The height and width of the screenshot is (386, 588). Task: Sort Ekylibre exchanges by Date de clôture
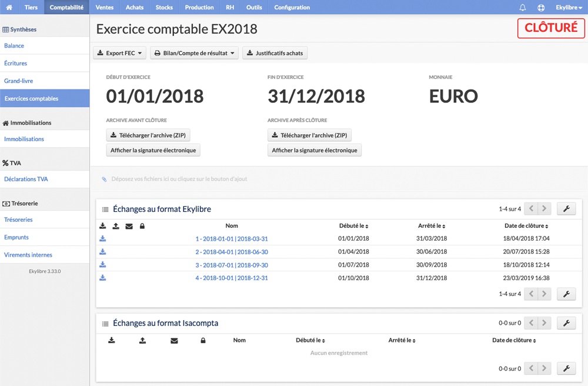tap(526, 226)
